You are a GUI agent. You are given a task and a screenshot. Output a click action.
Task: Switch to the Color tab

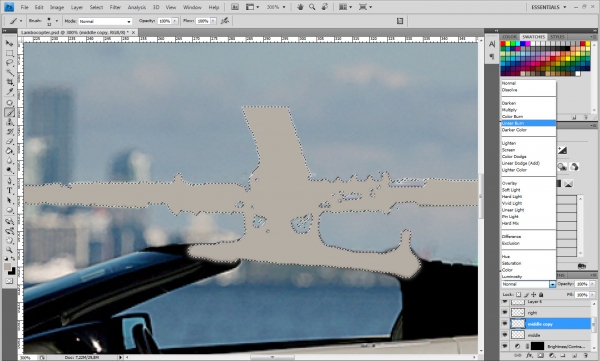coord(509,37)
